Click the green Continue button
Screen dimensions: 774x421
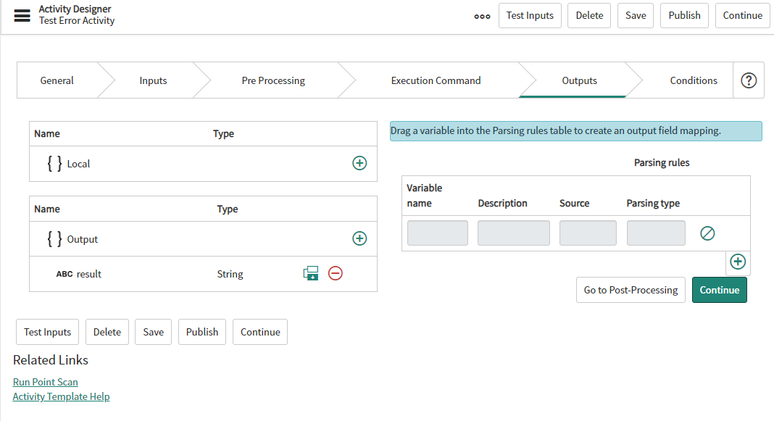pyautogui.click(x=719, y=290)
